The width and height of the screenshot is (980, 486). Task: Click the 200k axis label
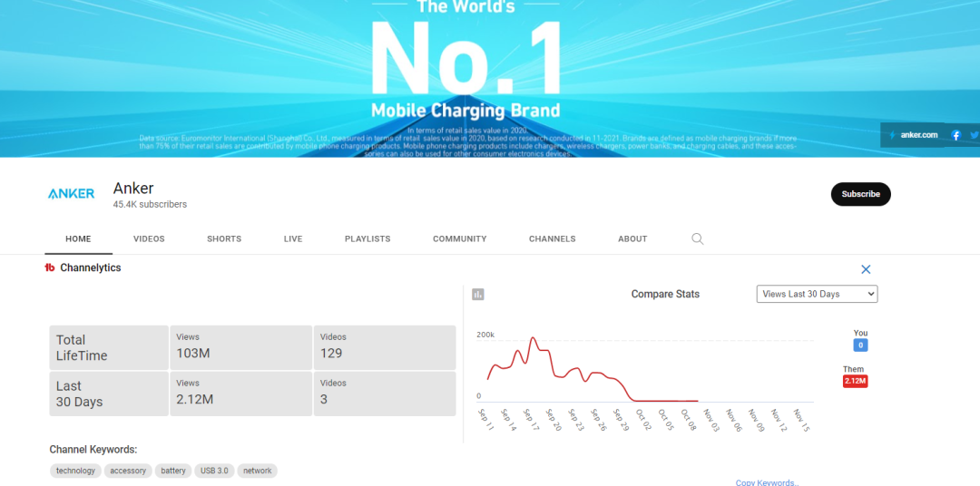485,335
